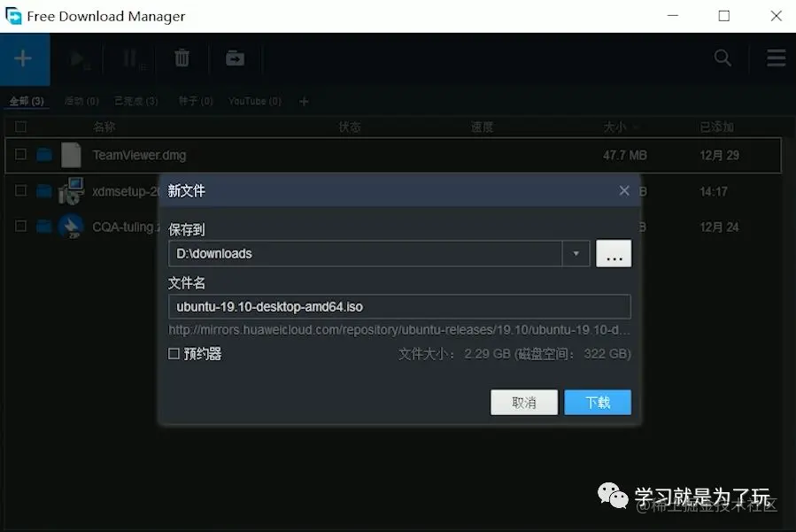Select the TeamViewer.dmg row checkbox
Viewport: 796px width, 532px height.
tap(21, 154)
